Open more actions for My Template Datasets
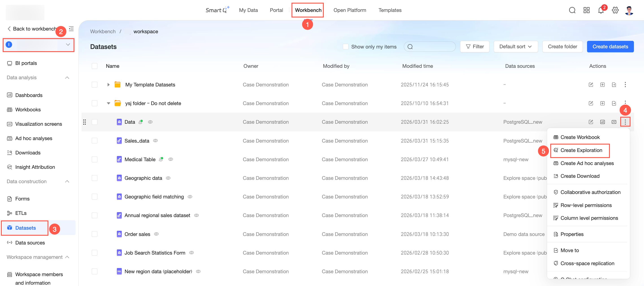Viewport: 644px width, 286px height. (625, 85)
